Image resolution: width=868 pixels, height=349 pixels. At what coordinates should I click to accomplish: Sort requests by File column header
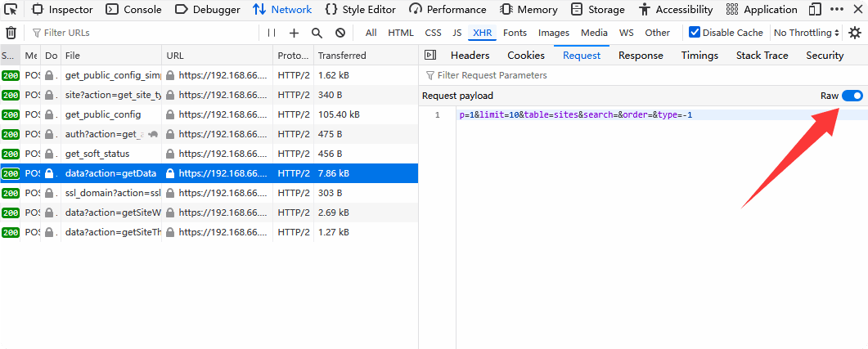[73, 56]
